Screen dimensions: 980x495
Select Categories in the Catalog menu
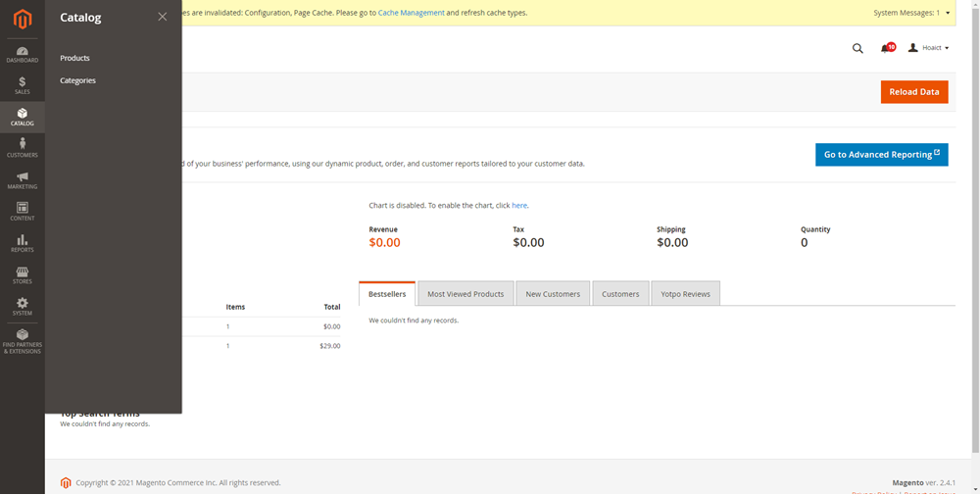[x=77, y=80]
